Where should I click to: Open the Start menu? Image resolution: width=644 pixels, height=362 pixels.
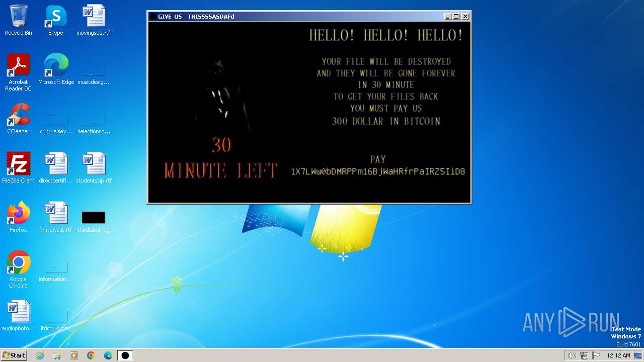pos(14,355)
